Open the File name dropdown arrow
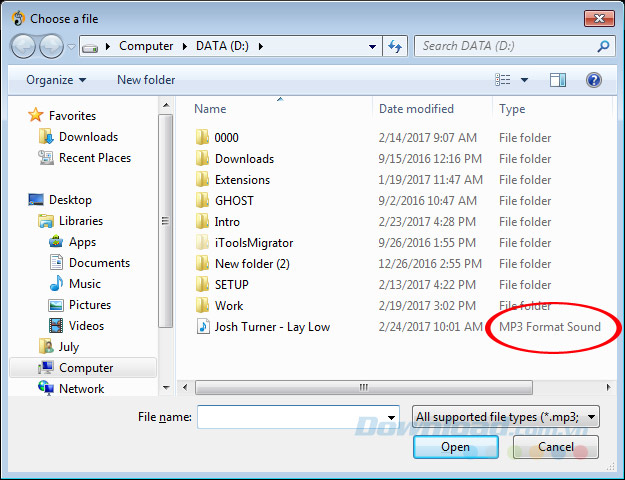Screen dimensions: 625x480 point(391,417)
